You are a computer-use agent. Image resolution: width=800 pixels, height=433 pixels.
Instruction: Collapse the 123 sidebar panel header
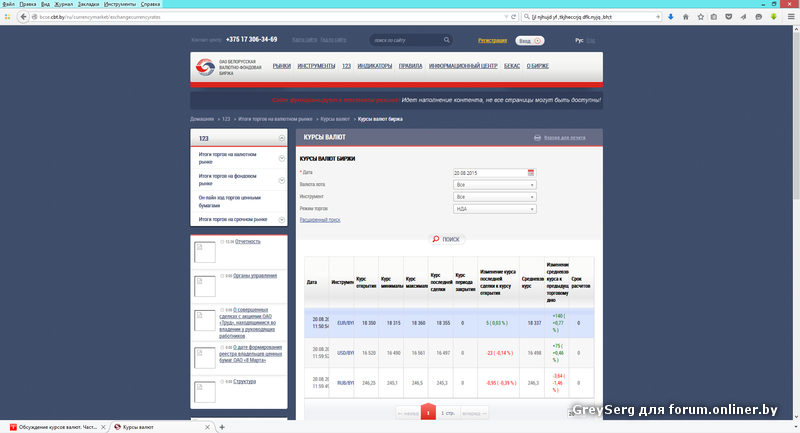[x=282, y=138]
